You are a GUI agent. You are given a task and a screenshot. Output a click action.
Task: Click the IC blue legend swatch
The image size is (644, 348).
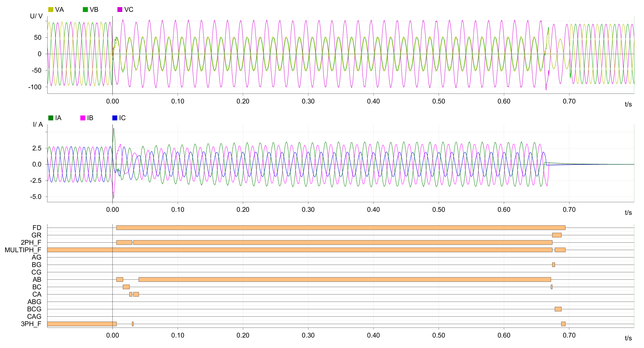tap(115, 118)
